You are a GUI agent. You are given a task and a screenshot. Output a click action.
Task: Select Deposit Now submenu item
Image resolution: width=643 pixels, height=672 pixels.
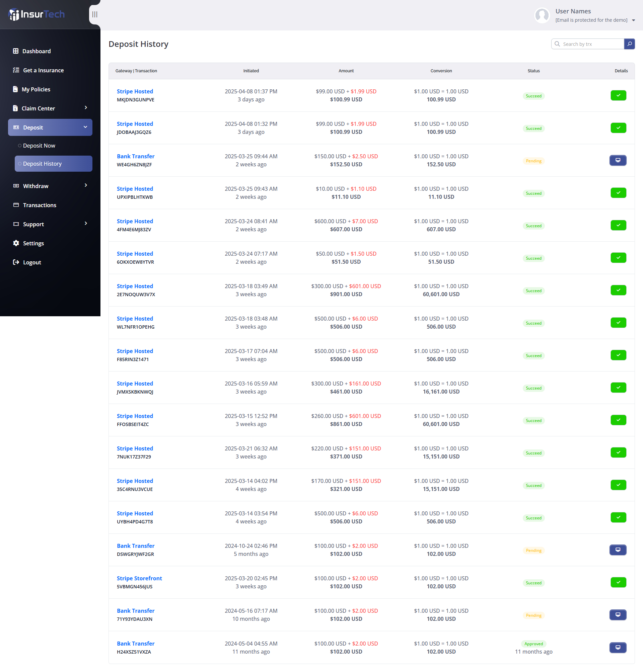tap(39, 146)
